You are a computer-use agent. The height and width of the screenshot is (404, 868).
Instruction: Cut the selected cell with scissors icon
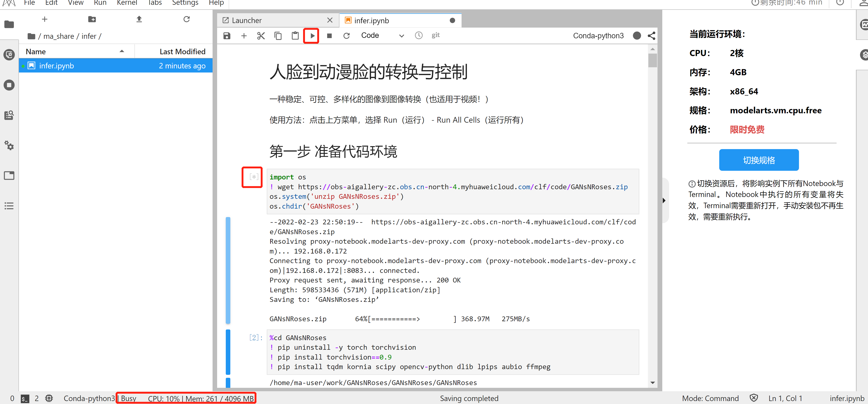click(261, 36)
